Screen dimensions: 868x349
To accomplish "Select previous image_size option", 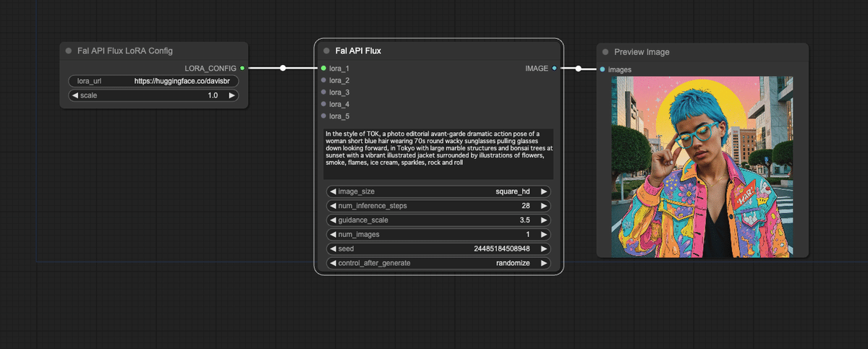I will [333, 191].
